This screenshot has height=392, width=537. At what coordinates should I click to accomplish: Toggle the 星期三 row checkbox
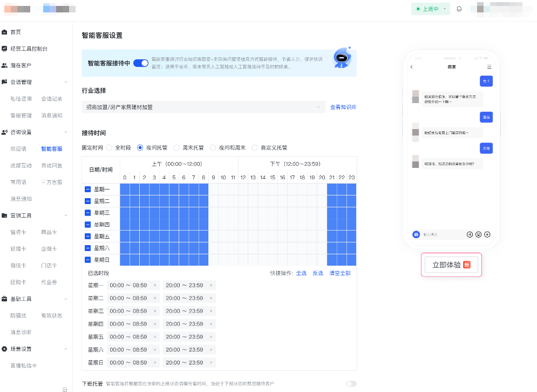88,212
